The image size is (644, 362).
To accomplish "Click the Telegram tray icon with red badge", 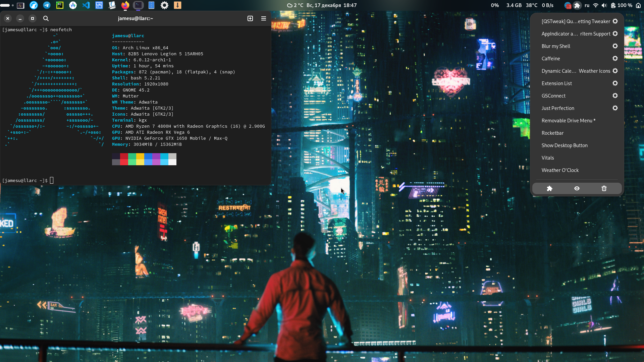I will pos(568,5).
